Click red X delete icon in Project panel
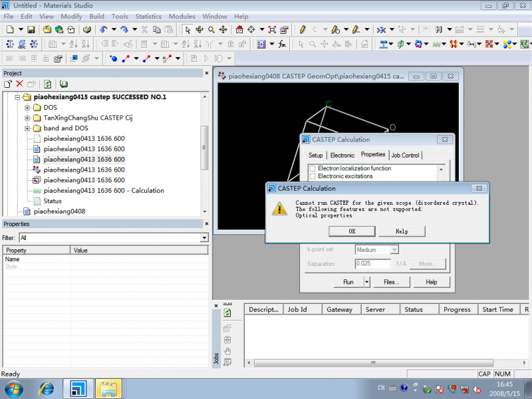The width and height of the screenshot is (532, 399). (x=19, y=84)
